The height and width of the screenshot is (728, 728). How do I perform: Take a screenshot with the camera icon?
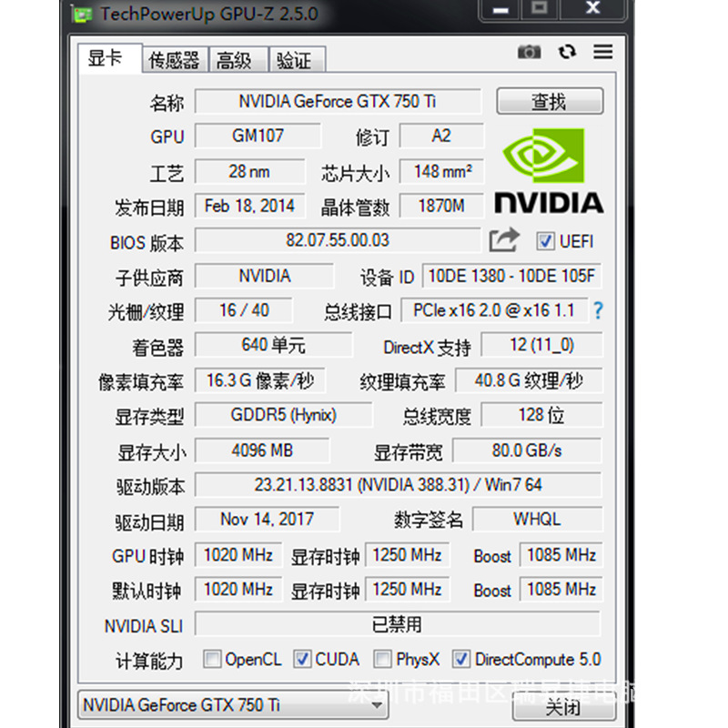point(529,52)
